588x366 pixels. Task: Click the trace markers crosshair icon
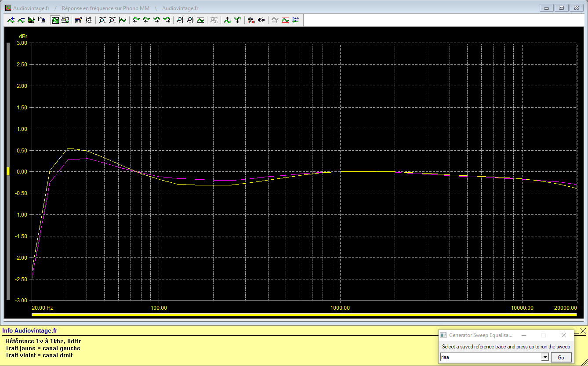(x=261, y=20)
